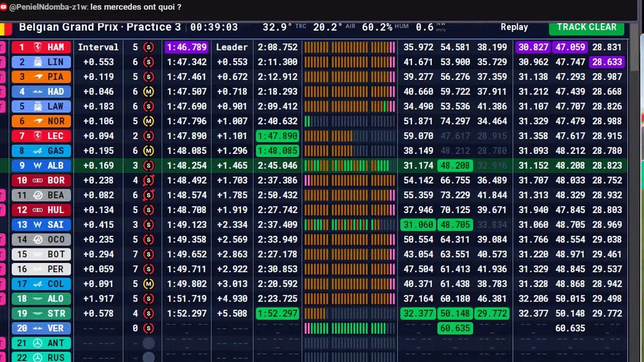Click the medium tyre icon in HAD's row

pyautogui.click(x=148, y=92)
